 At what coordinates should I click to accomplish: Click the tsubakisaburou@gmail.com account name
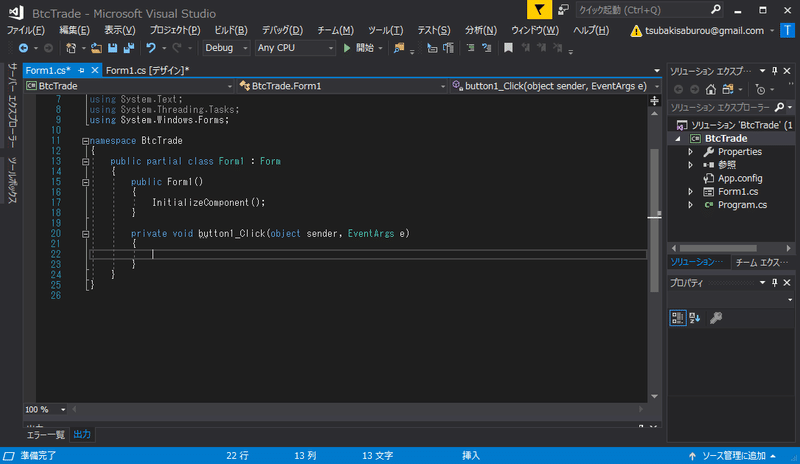click(x=704, y=31)
